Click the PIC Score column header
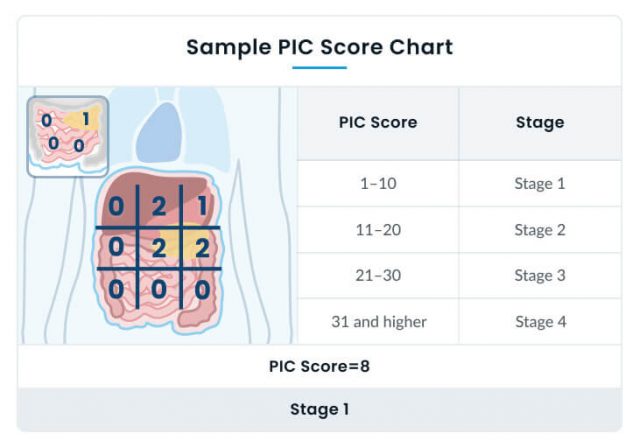 click(x=378, y=122)
